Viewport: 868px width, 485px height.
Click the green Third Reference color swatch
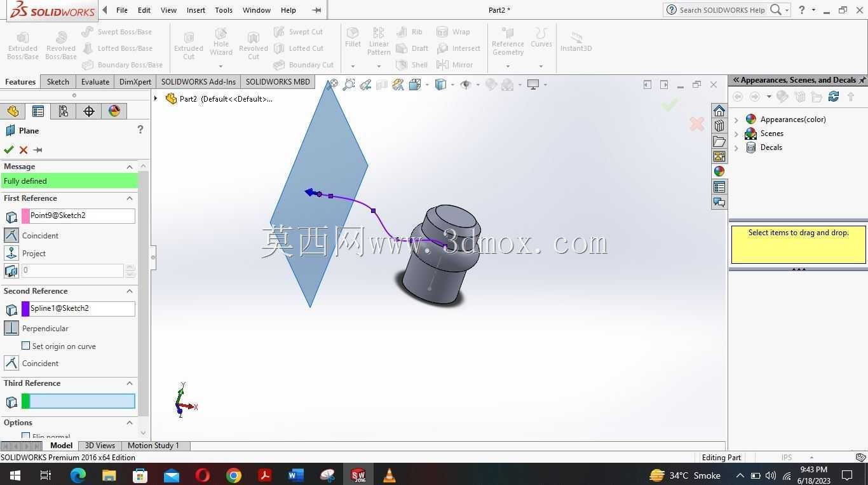(26, 401)
